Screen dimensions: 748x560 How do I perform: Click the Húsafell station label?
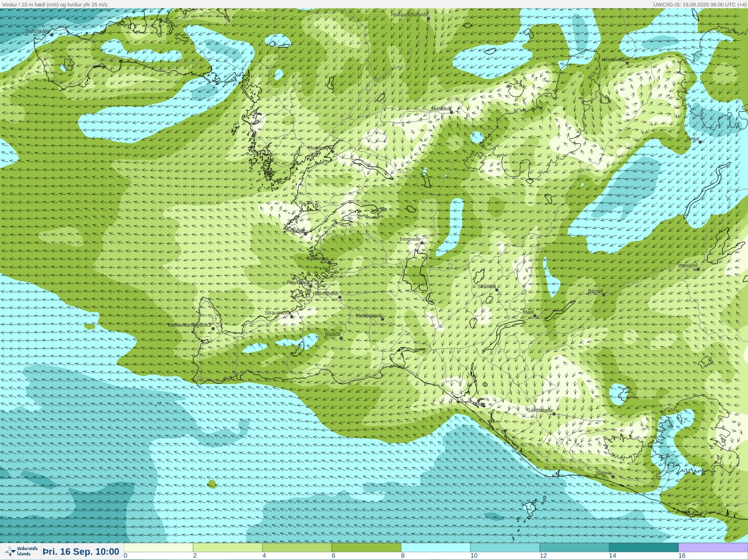pos(441,109)
